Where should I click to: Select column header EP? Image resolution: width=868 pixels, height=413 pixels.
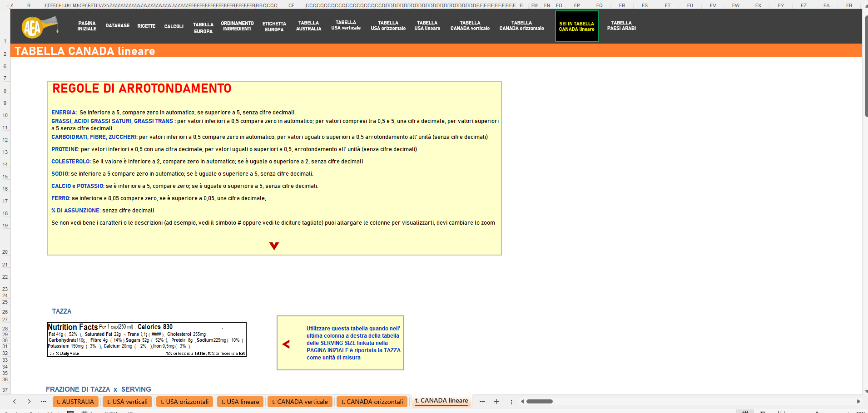[577, 5]
